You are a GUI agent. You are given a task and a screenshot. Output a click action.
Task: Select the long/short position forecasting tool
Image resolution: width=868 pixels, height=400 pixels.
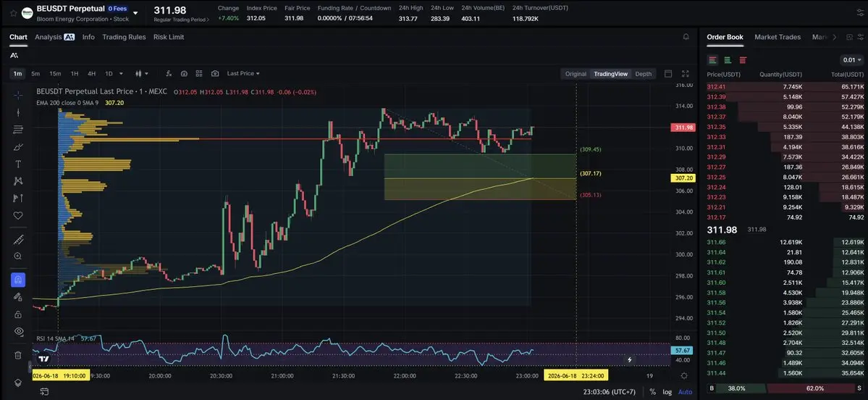[x=17, y=199]
